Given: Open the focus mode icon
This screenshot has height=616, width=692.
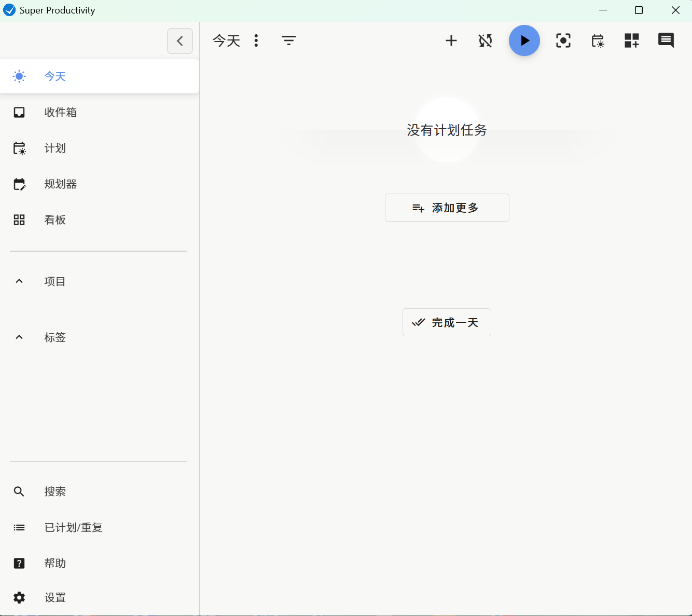Looking at the screenshot, I should 563,40.
